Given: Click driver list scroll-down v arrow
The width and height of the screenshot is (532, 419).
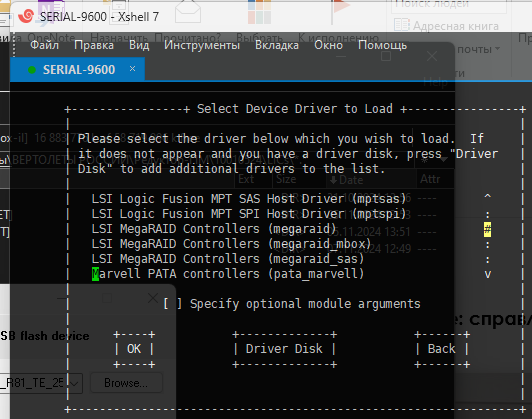Looking at the screenshot, I should [x=488, y=274].
